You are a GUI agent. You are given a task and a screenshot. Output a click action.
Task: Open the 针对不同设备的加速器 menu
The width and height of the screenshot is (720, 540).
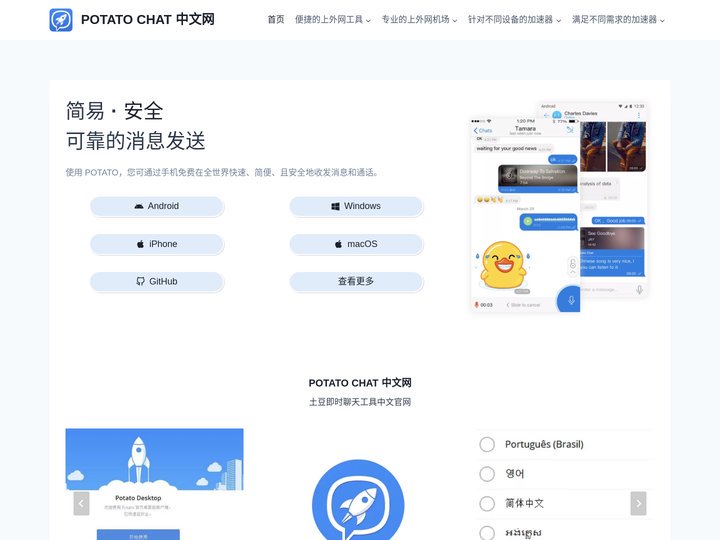[510, 19]
